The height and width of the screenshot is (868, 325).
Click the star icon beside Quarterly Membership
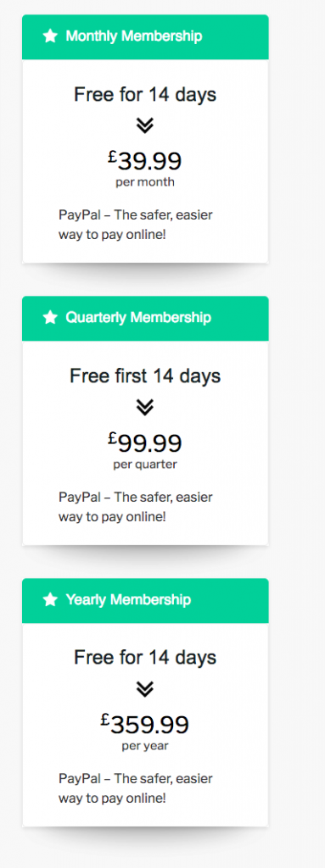pyautogui.click(x=50, y=318)
